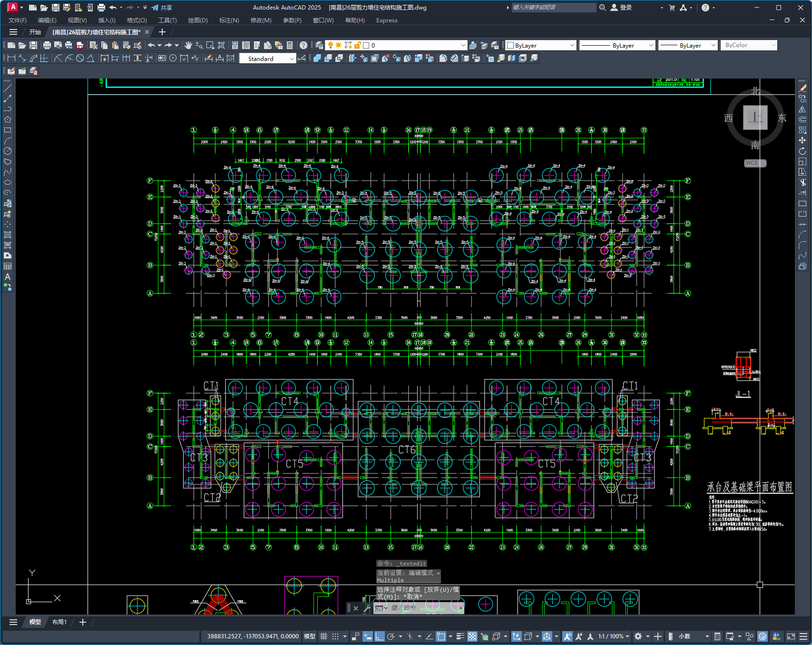Viewport: 812px width, 645px height.
Task: Open the 文件(F) menu
Action: [x=18, y=20]
